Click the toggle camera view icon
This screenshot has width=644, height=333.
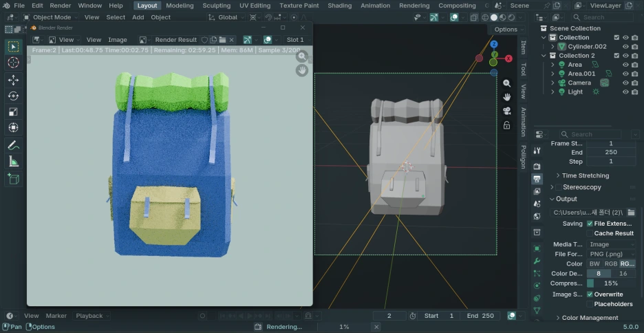pyautogui.click(x=506, y=111)
